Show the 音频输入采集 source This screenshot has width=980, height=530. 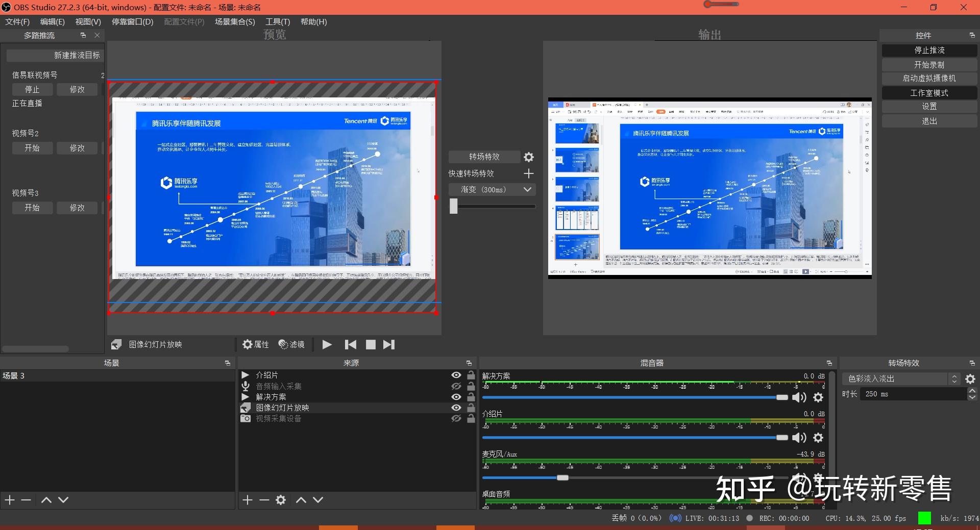point(456,386)
